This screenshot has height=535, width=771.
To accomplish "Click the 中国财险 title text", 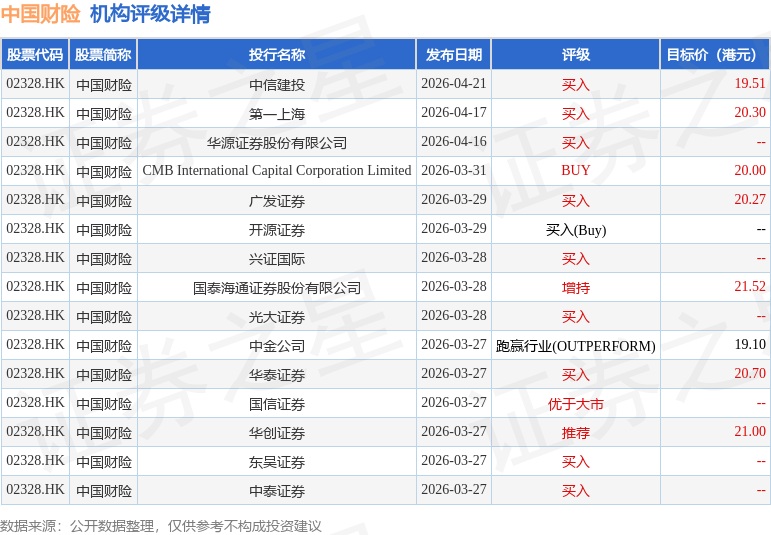I will coord(40,14).
